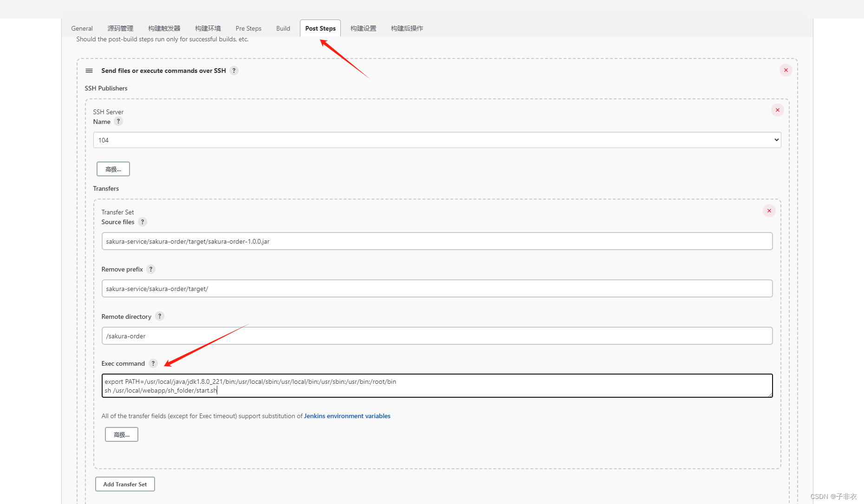This screenshot has width=864, height=504.
Task: Select the SSH Publishers label text
Action: 106,88
